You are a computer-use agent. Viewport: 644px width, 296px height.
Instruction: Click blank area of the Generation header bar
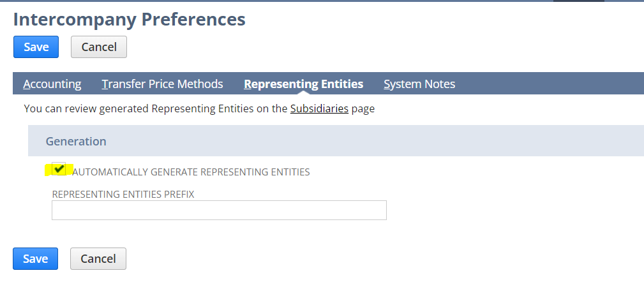click(x=383, y=141)
